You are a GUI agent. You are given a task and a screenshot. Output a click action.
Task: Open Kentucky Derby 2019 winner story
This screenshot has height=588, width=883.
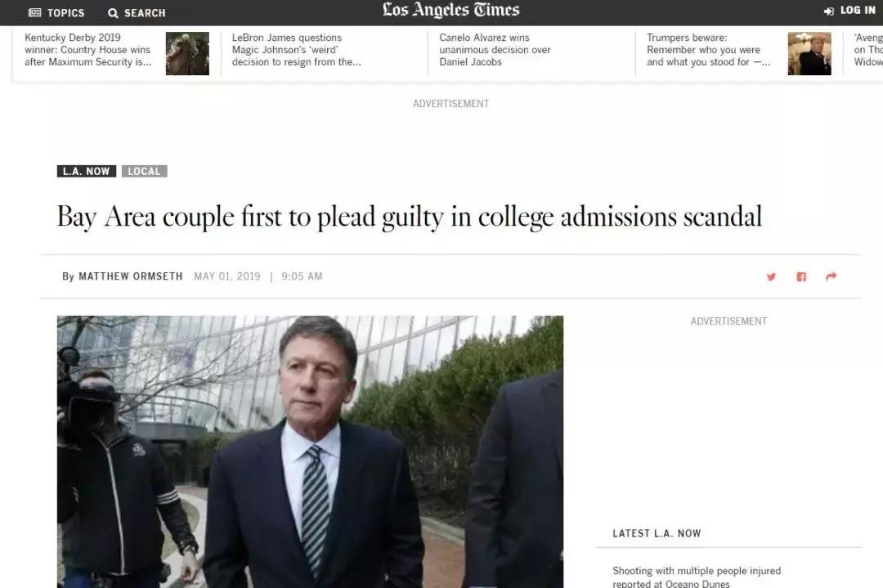coord(88,50)
